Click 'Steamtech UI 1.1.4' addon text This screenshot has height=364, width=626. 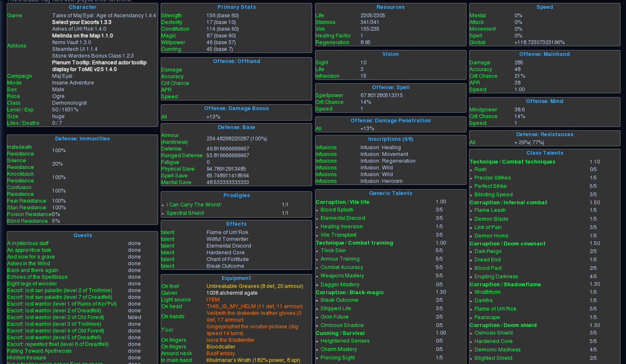[x=75, y=49]
